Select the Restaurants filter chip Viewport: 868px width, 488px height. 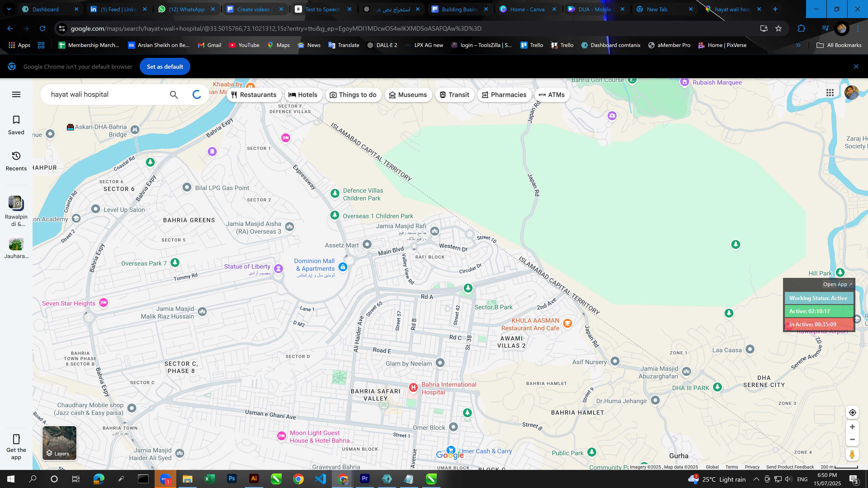(254, 95)
